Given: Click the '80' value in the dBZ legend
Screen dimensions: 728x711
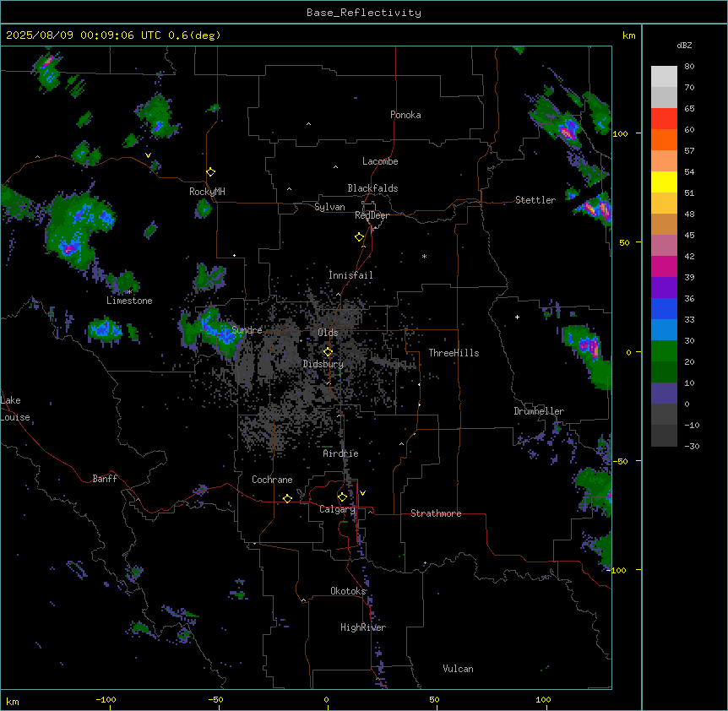Looking at the screenshot, I should tap(689, 67).
